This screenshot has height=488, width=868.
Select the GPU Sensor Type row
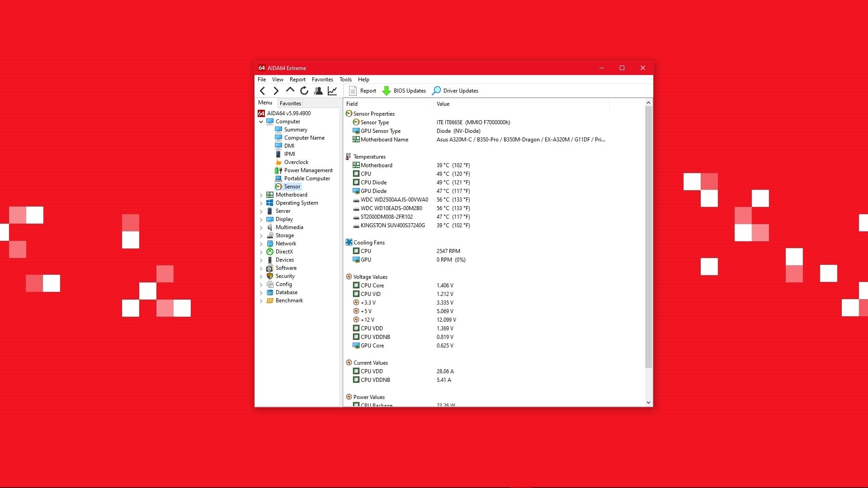coord(494,131)
